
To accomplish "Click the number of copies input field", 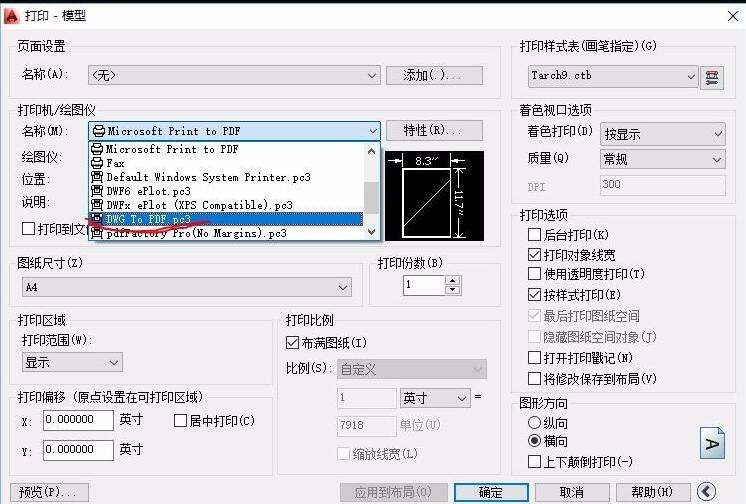I will (x=424, y=285).
